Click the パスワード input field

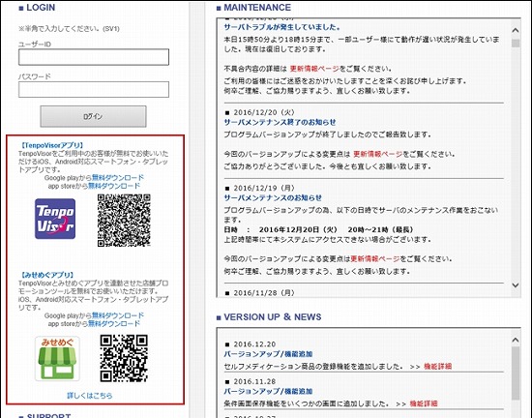[x=94, y=90]
